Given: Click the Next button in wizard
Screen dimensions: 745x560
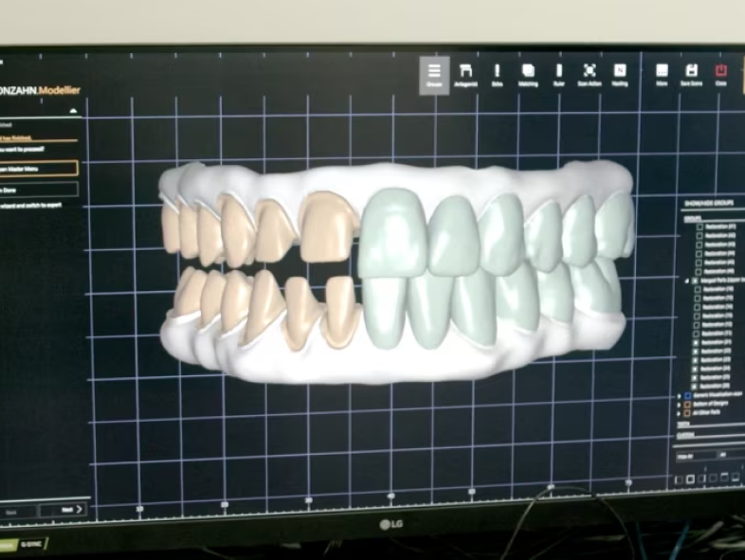Looking at the screenshot, I should pyautogui.click(x=70, y=510).
